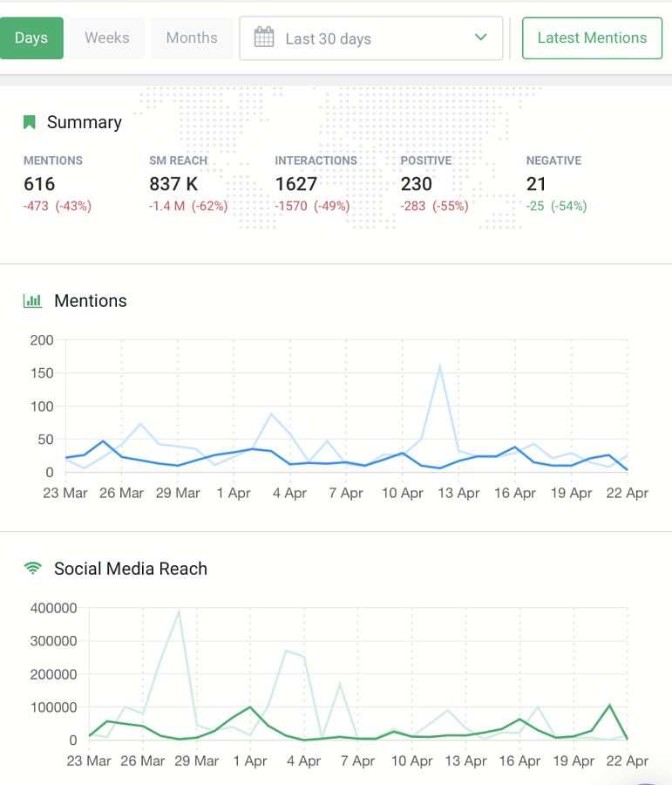Expand the date range chevron arrow
672x785 pixels.
pos(480,38)
